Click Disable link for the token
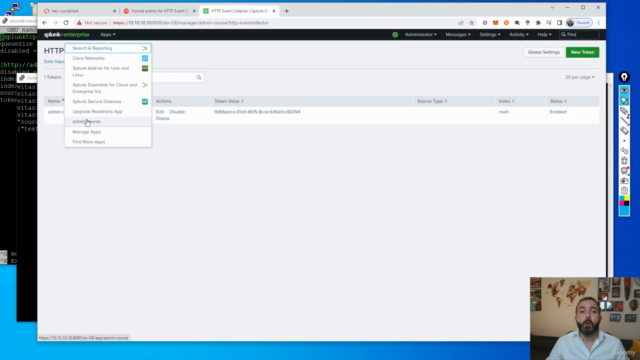 point(177,112)
